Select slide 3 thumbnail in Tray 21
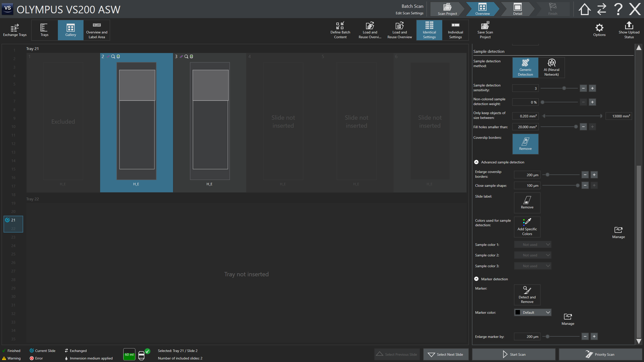The width and height of the screenshot is (644, 362). (x=210, y=121)
